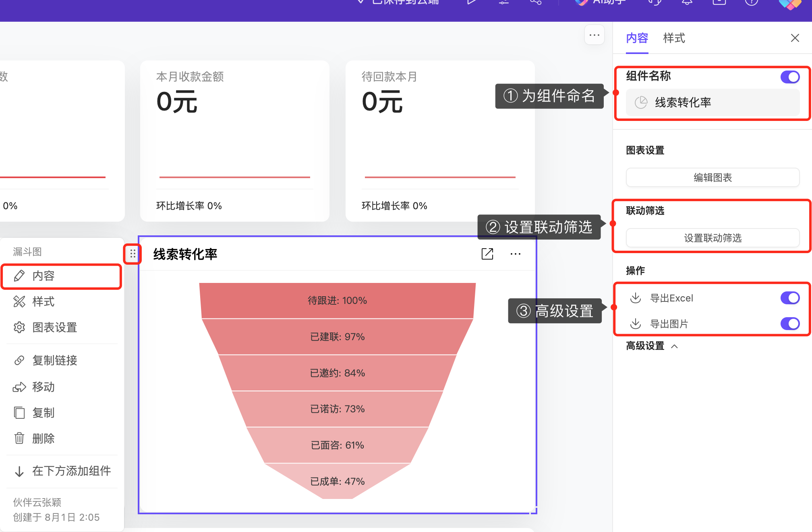This screenshot has height=532, width=812.
Task: Select 图表设置 in the context menu
Action: tap(61, 327)
